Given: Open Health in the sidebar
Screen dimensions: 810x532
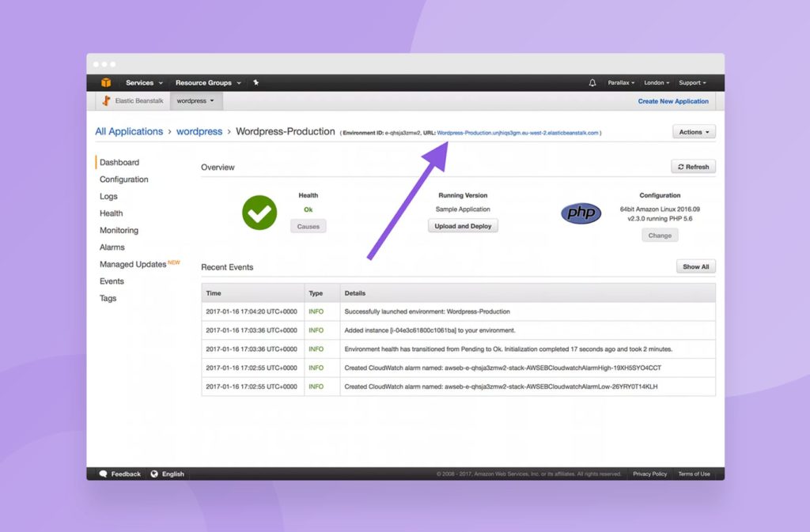Looking at the screenshot, I should (x=111, y=213).
